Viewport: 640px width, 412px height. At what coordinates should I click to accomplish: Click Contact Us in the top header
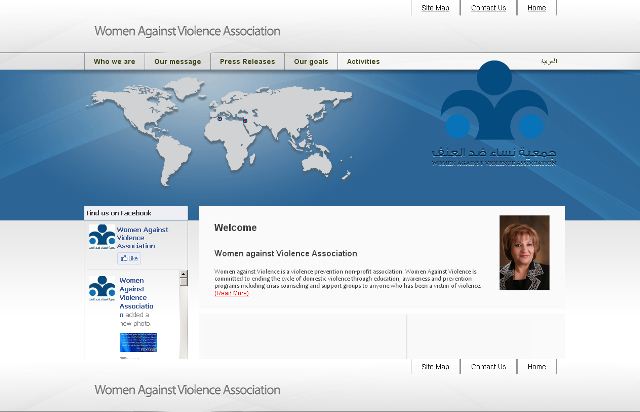point(489,8)
